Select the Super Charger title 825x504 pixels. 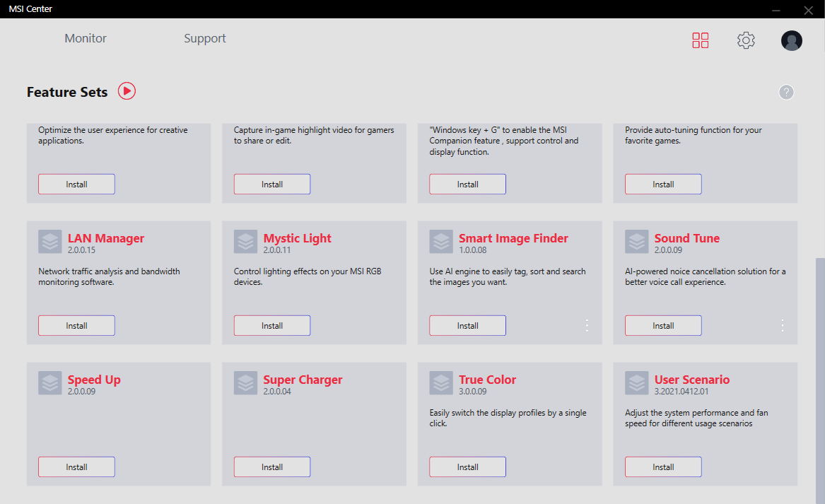tap(303, 380)
